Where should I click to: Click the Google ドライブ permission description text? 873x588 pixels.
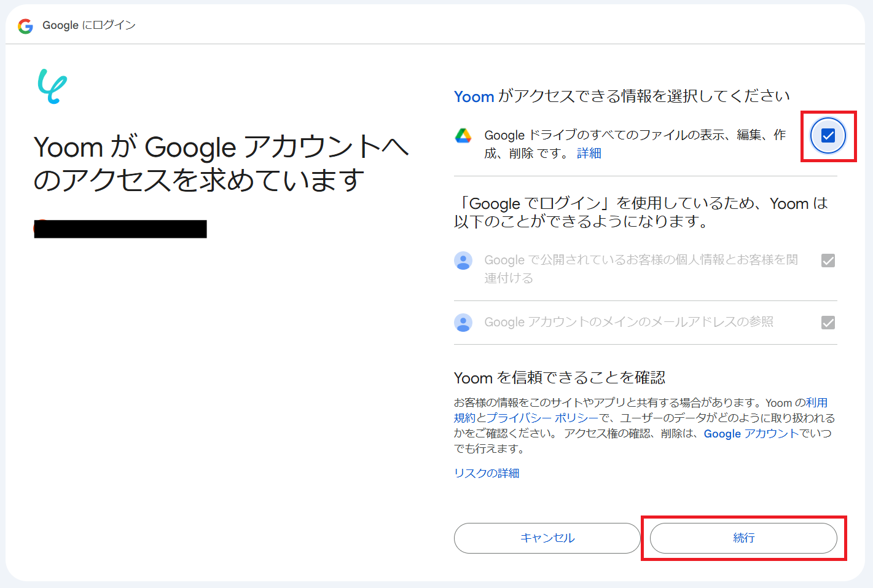635,144
